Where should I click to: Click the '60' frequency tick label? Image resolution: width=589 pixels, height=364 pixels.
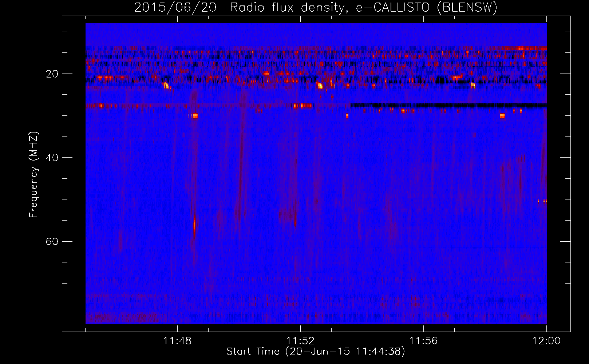tap(52, 241)
